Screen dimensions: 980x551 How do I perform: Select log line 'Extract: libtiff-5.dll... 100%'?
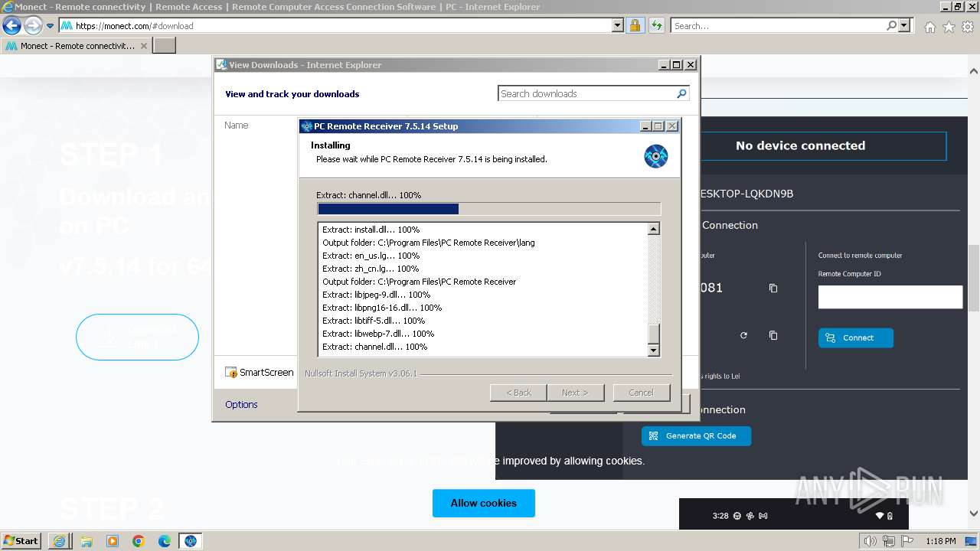[374, 321]
